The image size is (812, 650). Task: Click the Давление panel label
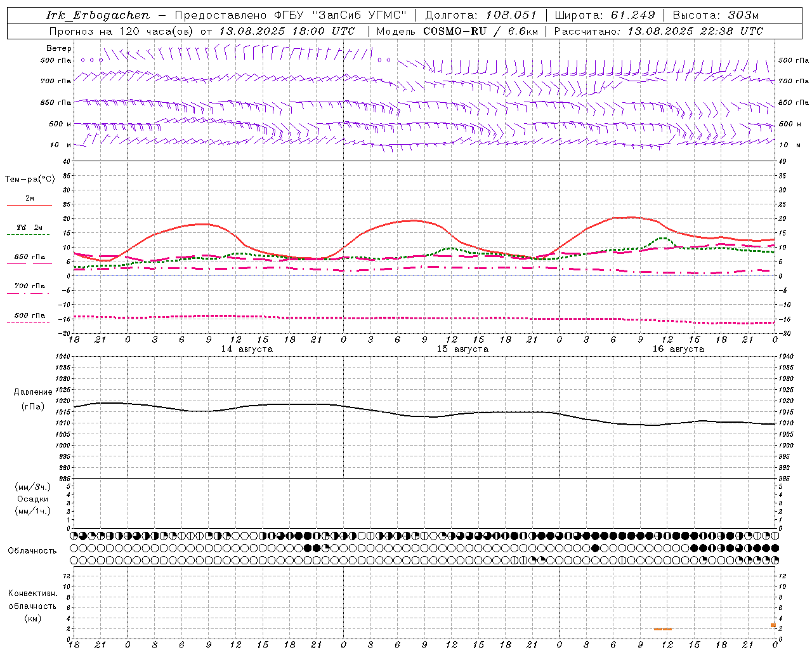tap(33, 392)
